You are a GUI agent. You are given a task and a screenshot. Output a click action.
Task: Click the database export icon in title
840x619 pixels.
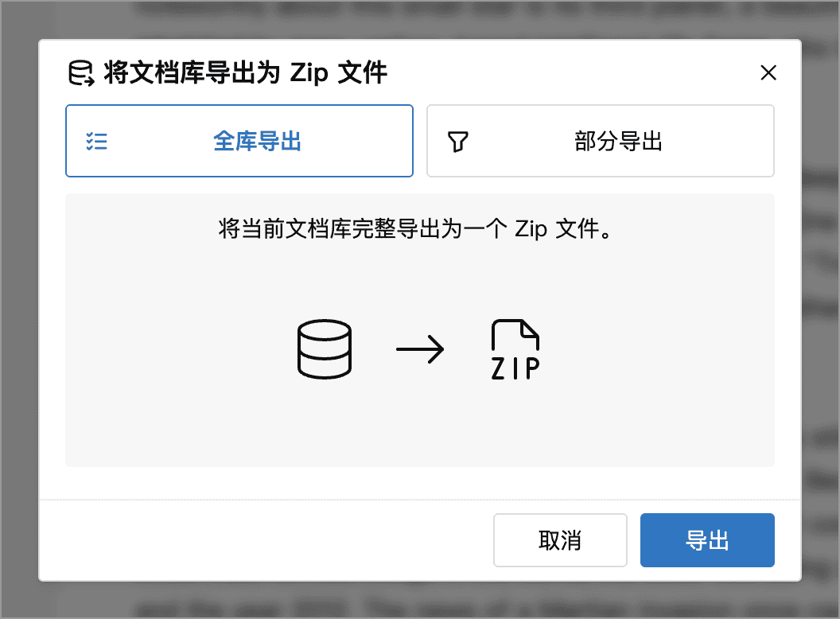point(81,73)
